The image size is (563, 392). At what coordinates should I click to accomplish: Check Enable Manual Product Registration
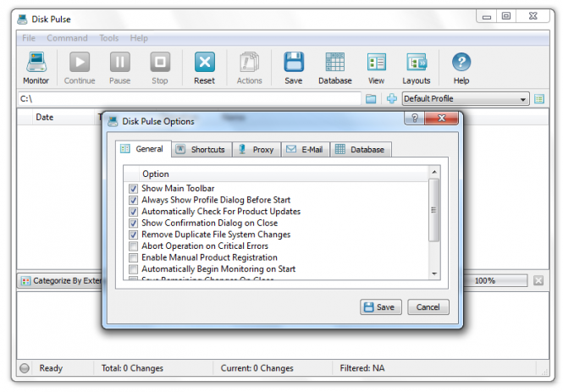tap(133, 257)
